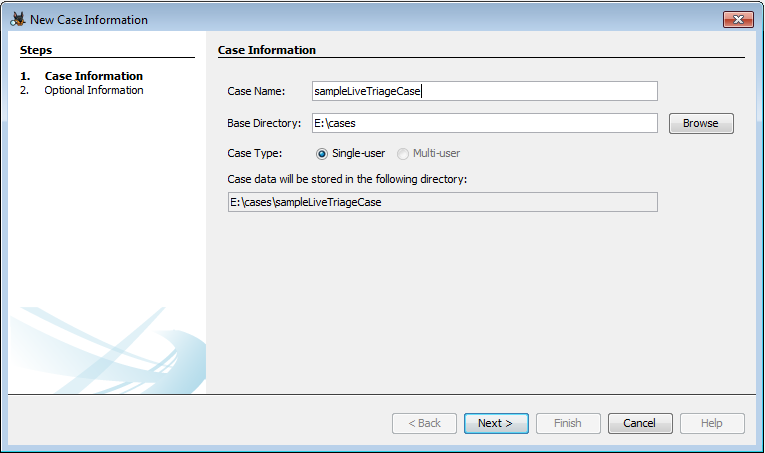Choose the Multi-user radio option

(403, 154)
